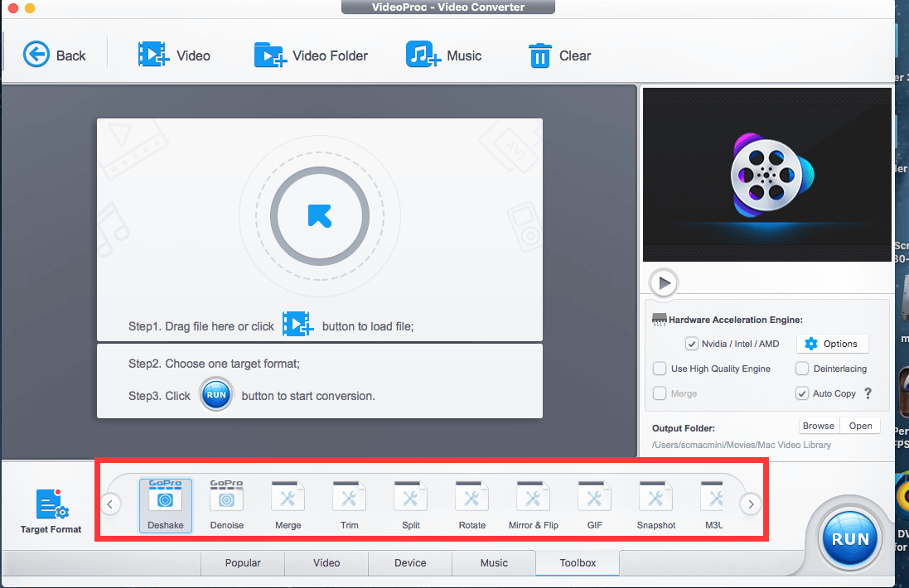Clear the file list with trash icon
The width and height of the screenshot is (909, 588).
pyautogui.click(x=559, y=55)
